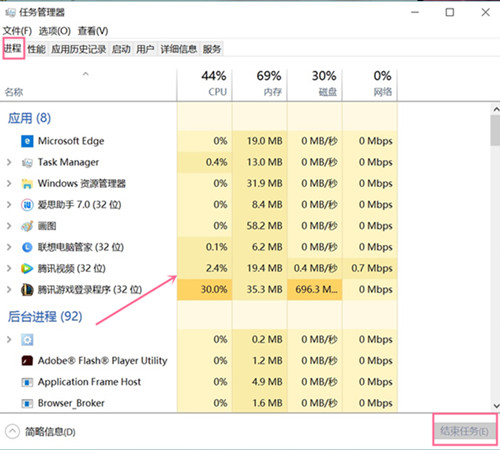Screen dimensions: 500x450
Task: Select the Microsoft Edge process name
Action: pyautogui.click(x=71, y=141)
